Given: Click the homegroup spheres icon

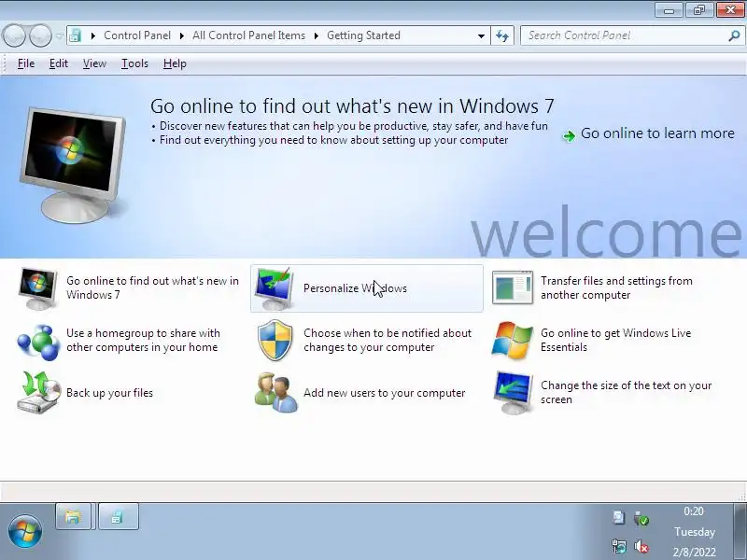Looking at the screenshot, I should tap(38, 342).
